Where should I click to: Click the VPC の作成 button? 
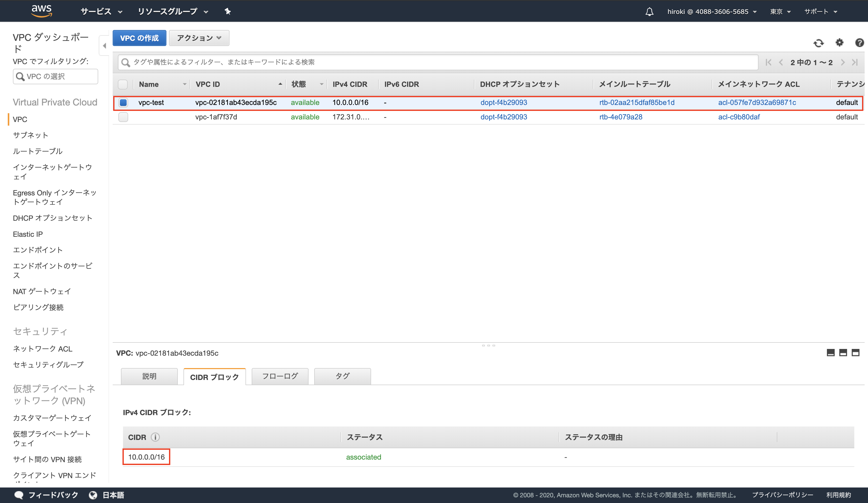tap(139, 38)
